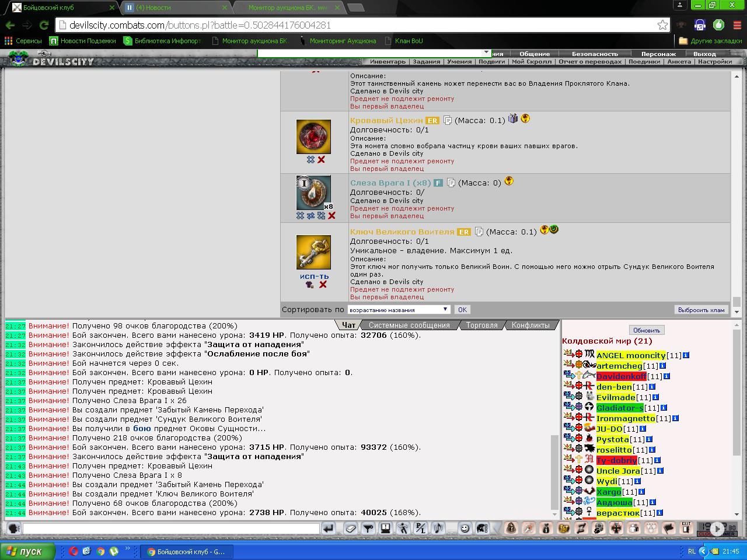Open the Настройки menu item

[x=715, y=61]
